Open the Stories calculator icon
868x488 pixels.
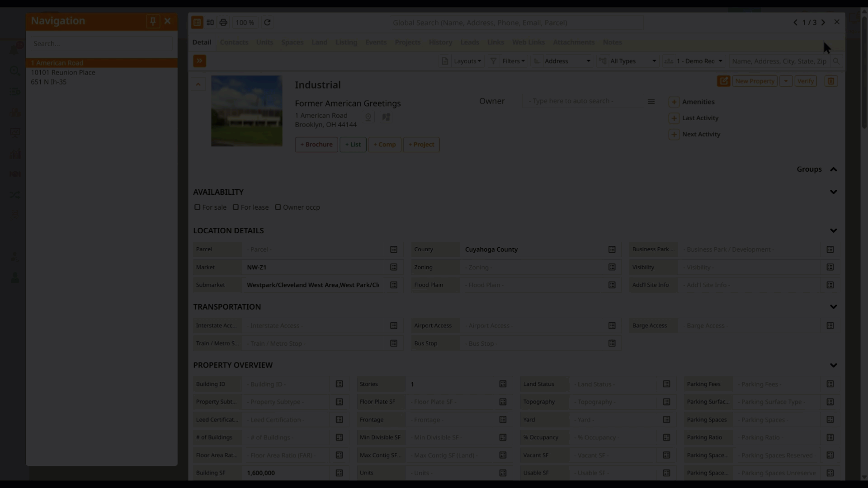(x=503, y=384)
